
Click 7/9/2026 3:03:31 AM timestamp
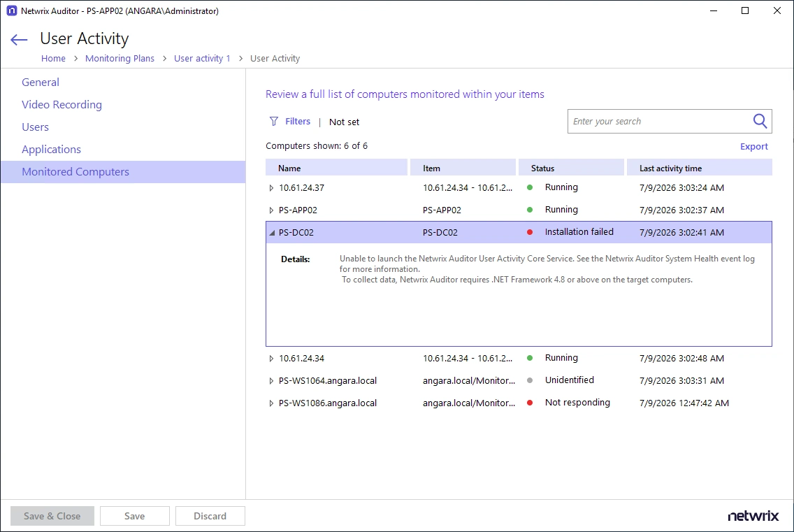click(681, 380)
